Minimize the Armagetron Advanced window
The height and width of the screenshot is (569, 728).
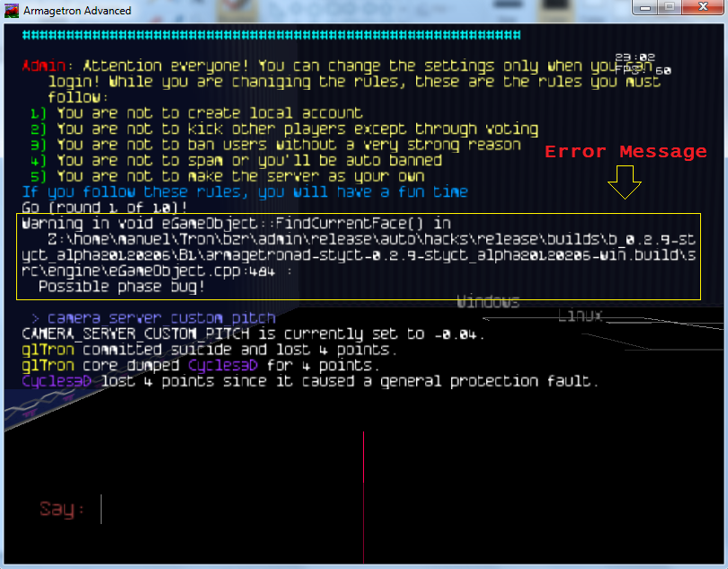645,7
